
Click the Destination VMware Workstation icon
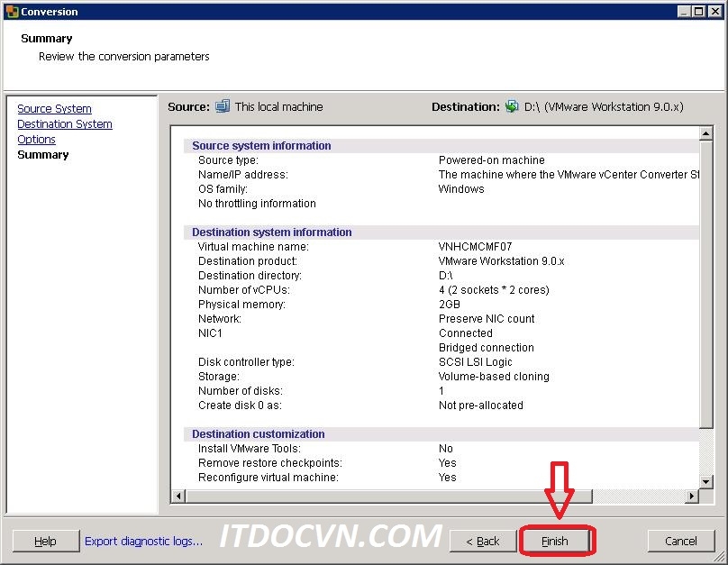point(512,106)
